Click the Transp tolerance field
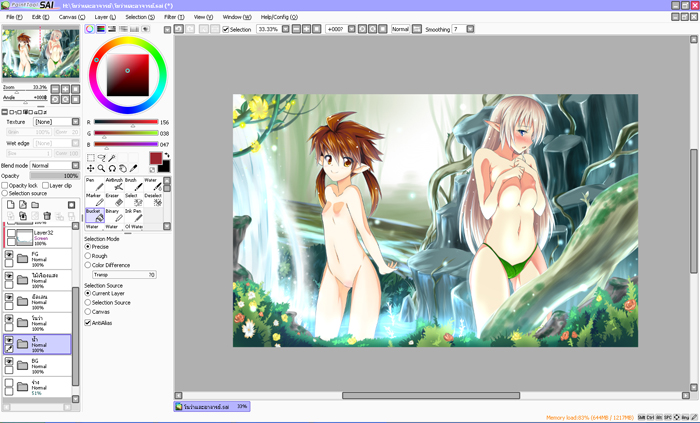The height and width of the screenshot is (423, 700). (124, 274)
